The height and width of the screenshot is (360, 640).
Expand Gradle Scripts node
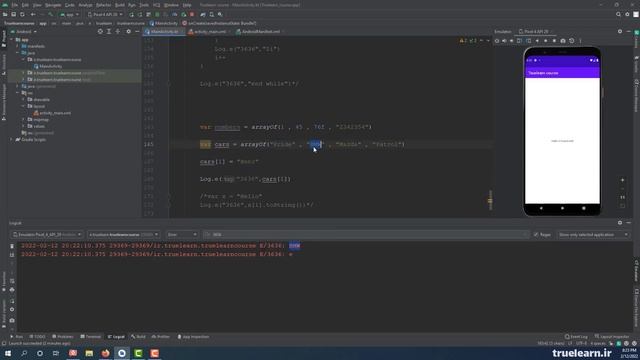(x=11, y=140)
